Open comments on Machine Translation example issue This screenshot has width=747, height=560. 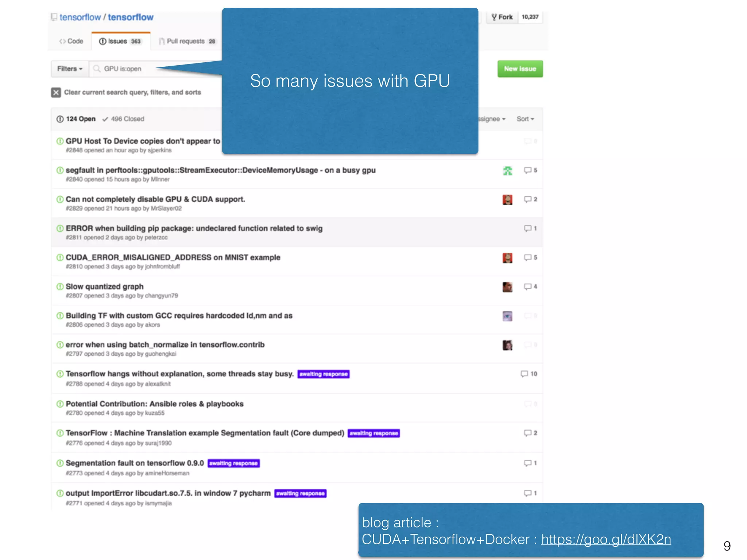(530, 433)
